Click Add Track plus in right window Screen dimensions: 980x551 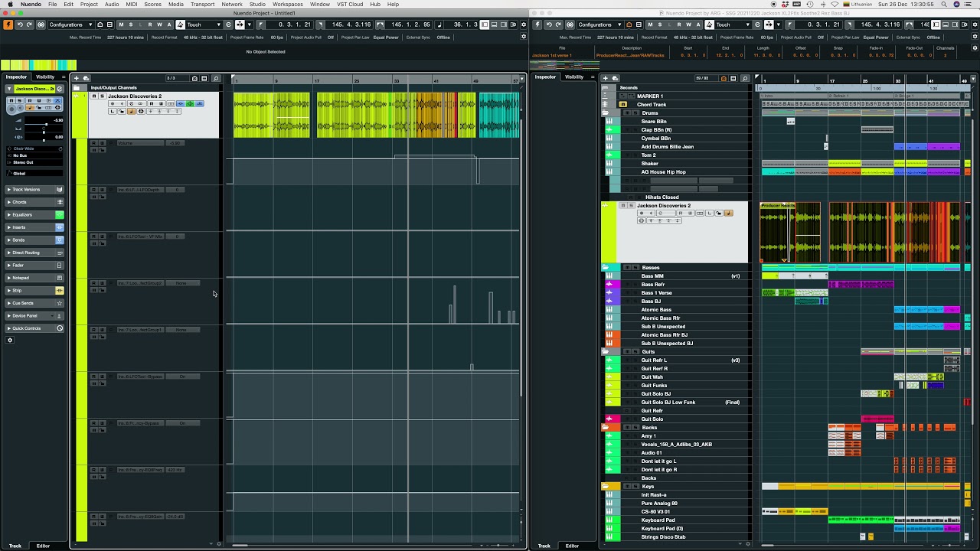tap(605, 78)
